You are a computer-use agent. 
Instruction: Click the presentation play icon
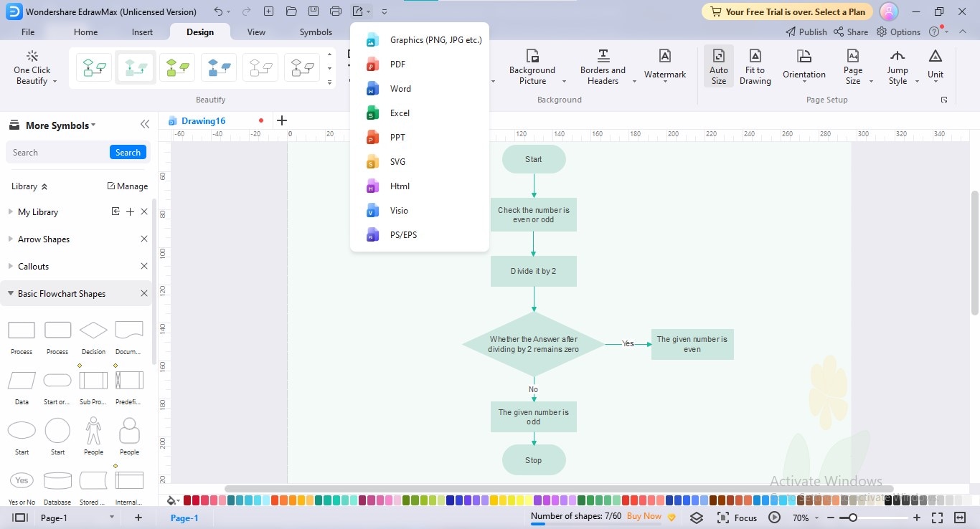point(774,518)
